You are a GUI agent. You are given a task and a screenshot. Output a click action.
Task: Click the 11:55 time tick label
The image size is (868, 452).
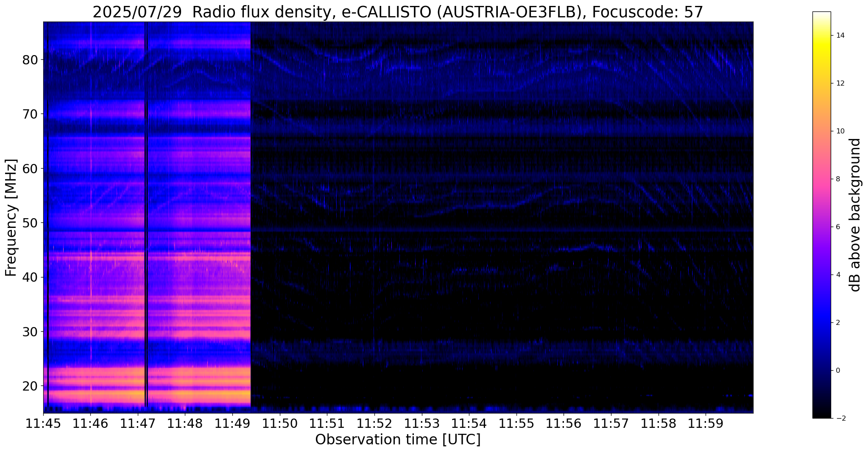coord(516,424)
